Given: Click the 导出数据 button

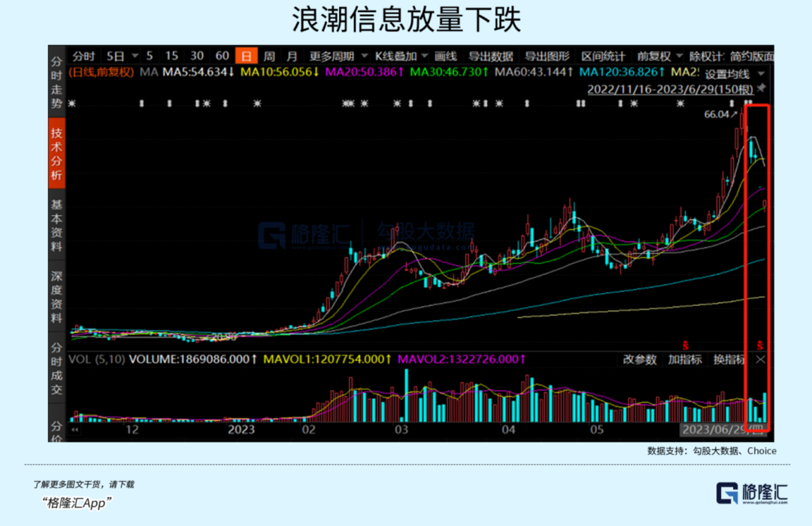Looking at the screenshot, I should pos(490,56).
